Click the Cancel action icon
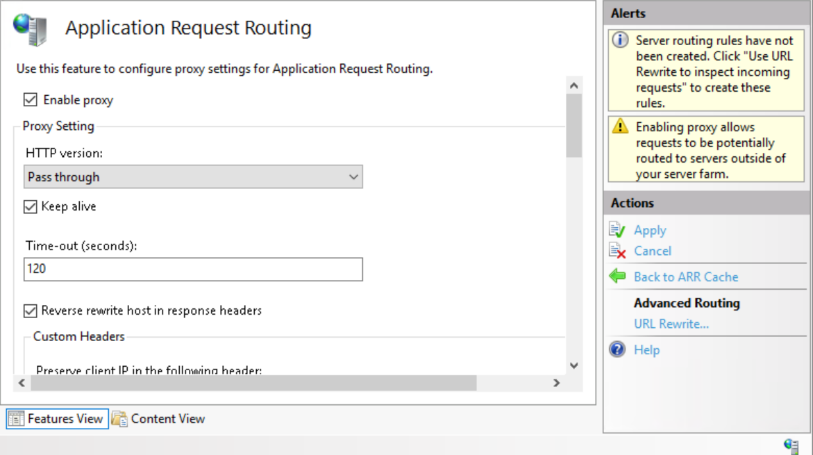This screenshot has width=813, height=455. (x=617, y=251)
